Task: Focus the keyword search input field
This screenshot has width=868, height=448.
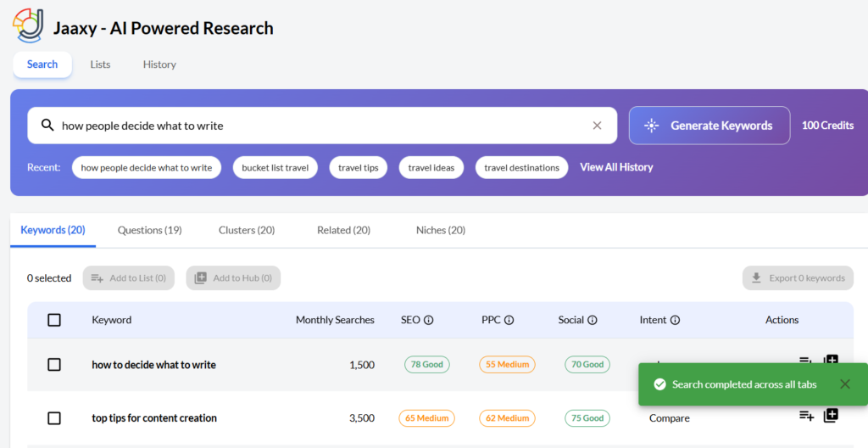Action: click(x=322, y=126)
